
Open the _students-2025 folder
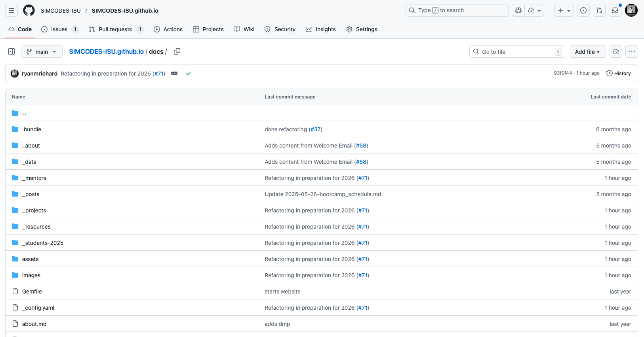click(43, 243)
